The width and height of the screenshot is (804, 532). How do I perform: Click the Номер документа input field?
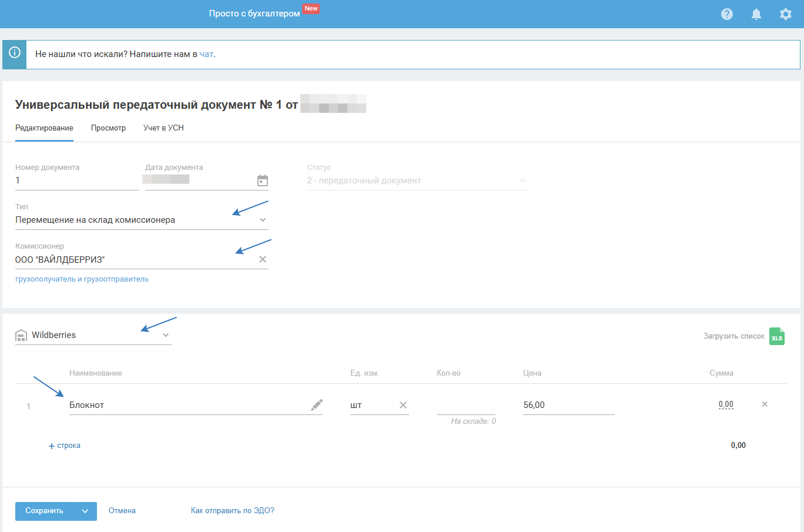coord(77,180)
